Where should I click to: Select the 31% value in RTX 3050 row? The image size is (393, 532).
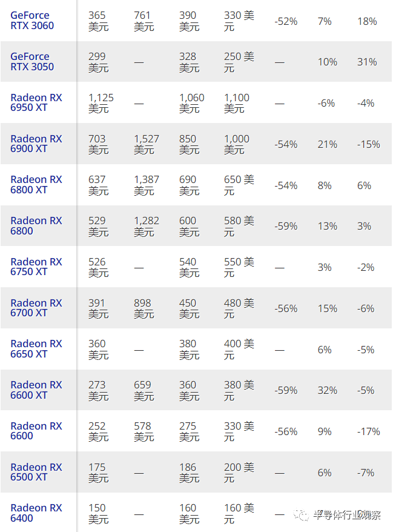point(367,62)
